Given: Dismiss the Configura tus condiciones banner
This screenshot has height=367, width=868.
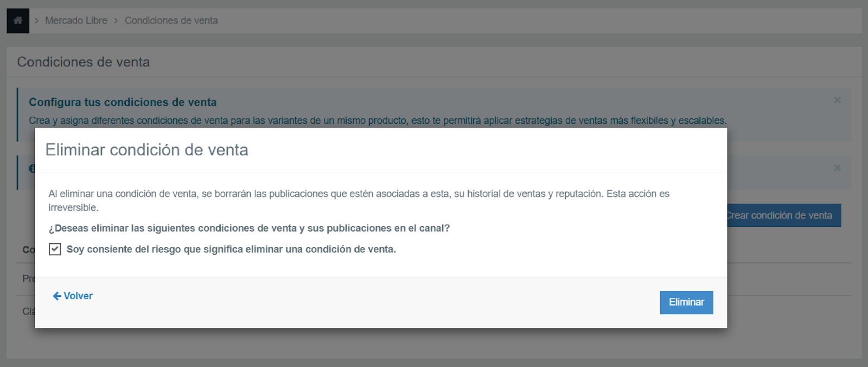Looking at the screenshot, I should pos(837,100).
